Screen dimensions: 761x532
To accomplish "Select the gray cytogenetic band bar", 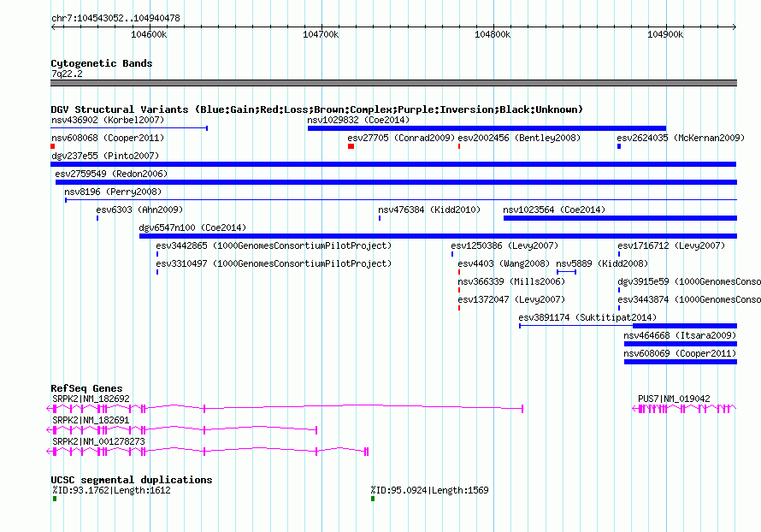I will [393, 83].
